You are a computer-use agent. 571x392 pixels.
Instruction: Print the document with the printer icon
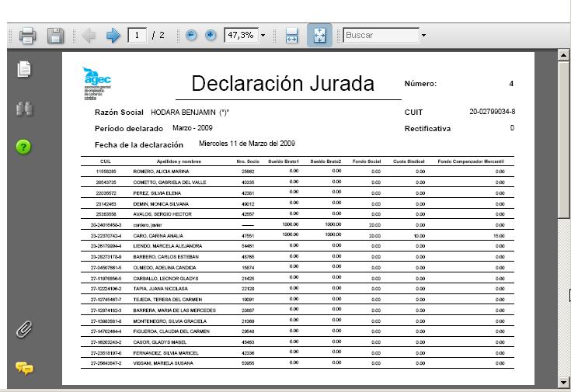pos(28,35)
